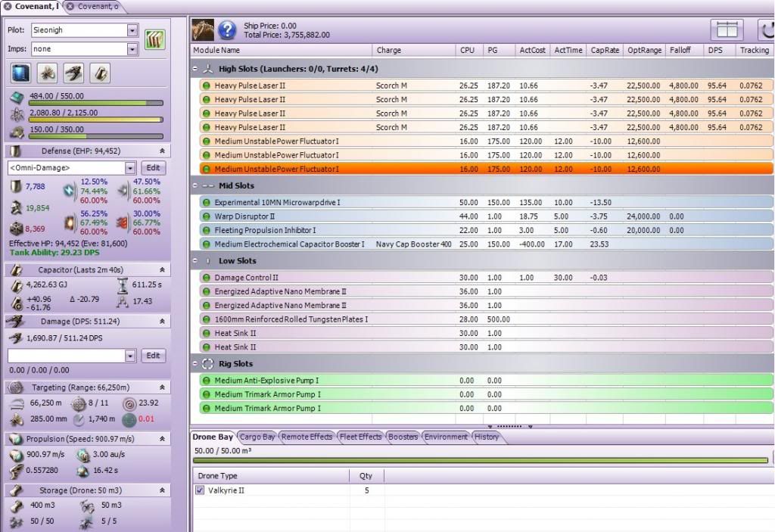
Task: Click the drone icon button under Imps
Action: pyautogui.click(x=47, y=73)
